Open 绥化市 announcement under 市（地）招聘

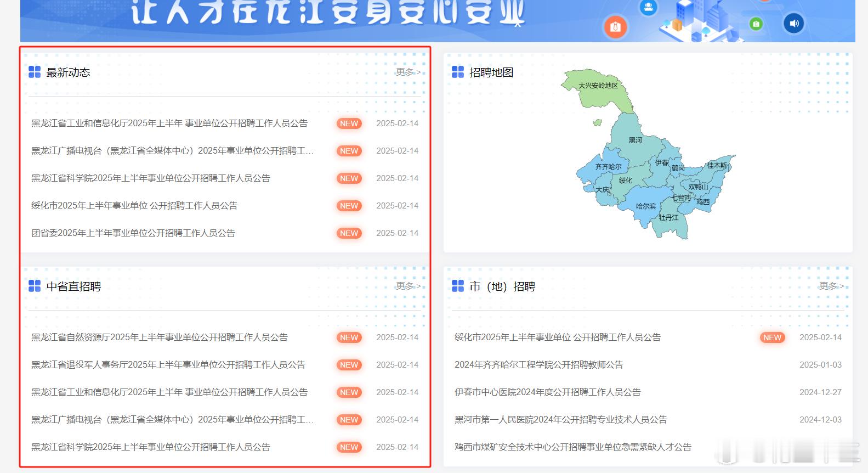tap(558, 337)
